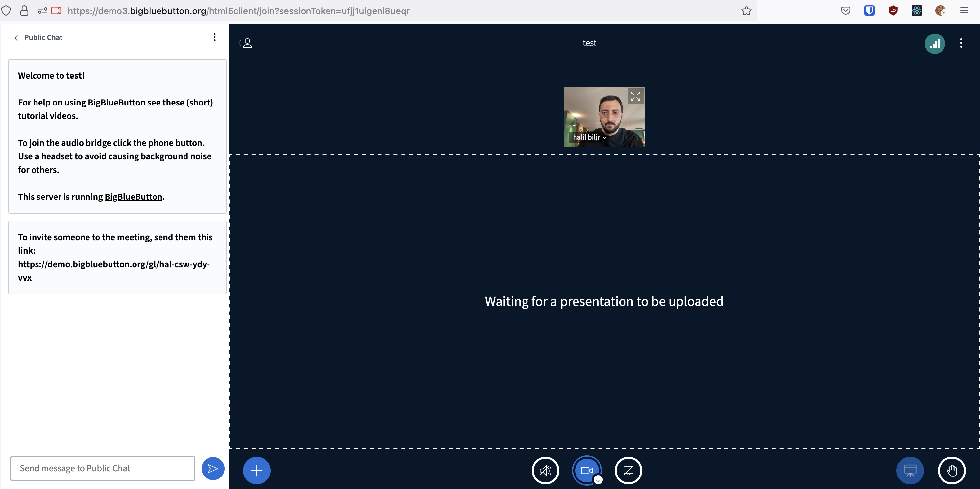Minimize the presentation area
The image size is (980, 489).
coord(910,470)
